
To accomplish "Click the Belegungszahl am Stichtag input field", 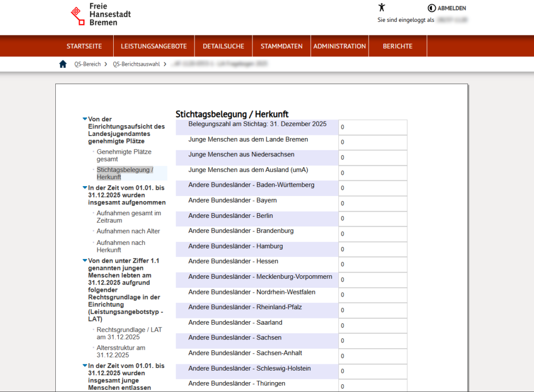I will 372,127.
